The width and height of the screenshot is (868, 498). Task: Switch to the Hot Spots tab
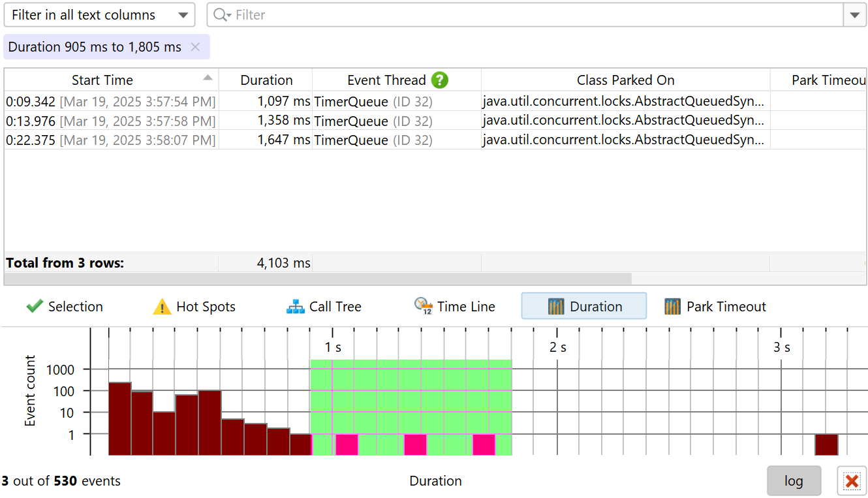pos(194,307)
